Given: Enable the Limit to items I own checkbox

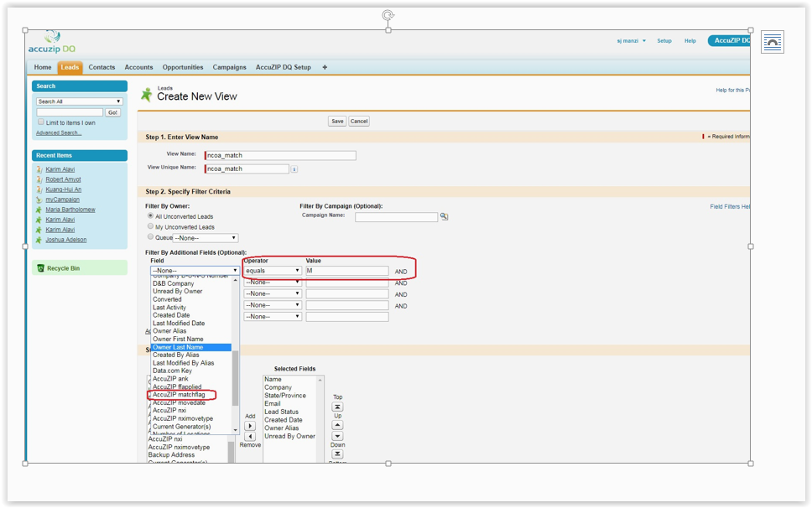Looking at the screenshot, I should (x=41, y=122).
